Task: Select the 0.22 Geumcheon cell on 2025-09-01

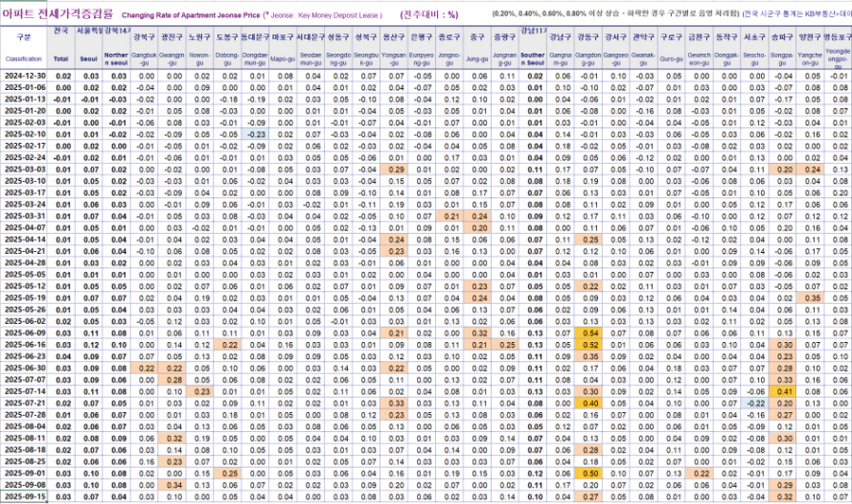Action: point(699,473)
